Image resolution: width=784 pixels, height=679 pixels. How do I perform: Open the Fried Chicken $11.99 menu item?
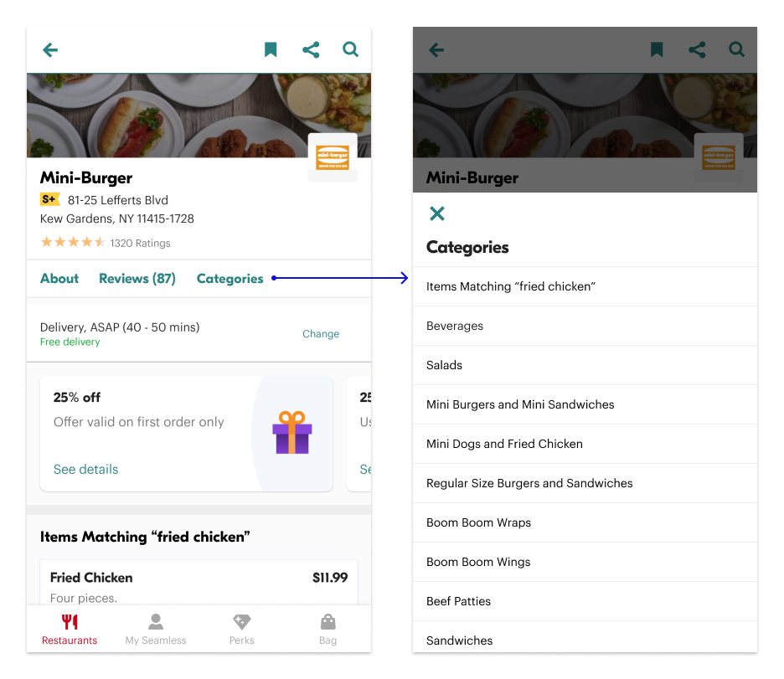tap(199, 583)
